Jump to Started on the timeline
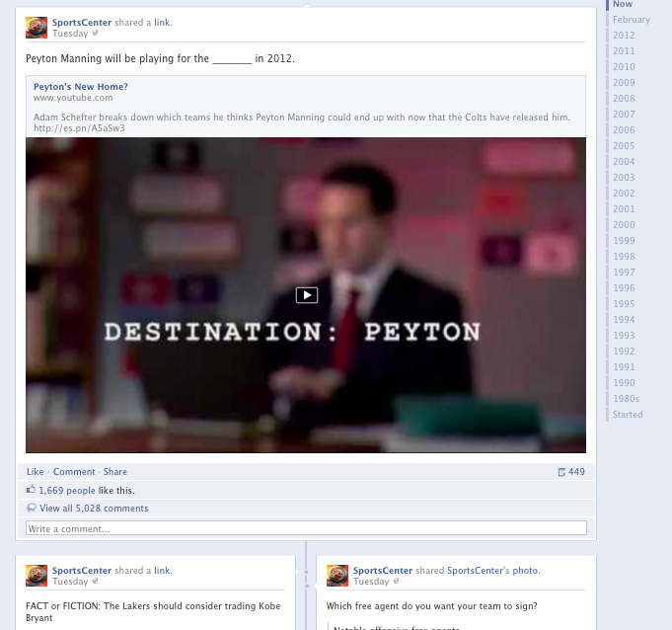672x630 pixels. (x=628, y=415)
